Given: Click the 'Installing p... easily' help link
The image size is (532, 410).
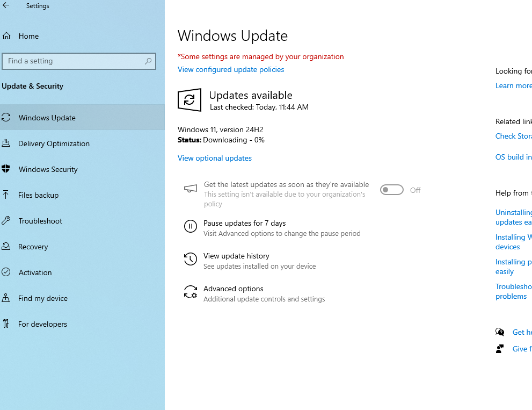Looking at the screenshot, I should [513, 267].
